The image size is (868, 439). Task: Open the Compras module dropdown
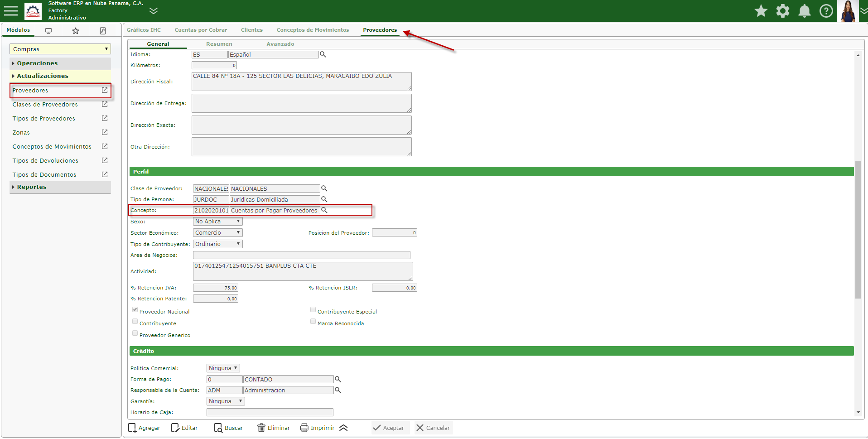pyautogui.click(x=60, y=49)
